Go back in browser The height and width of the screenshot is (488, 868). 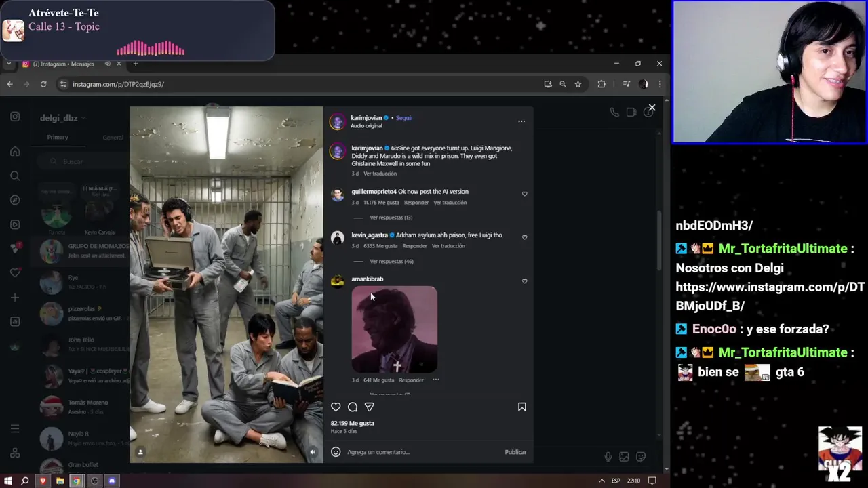[9, 84]
